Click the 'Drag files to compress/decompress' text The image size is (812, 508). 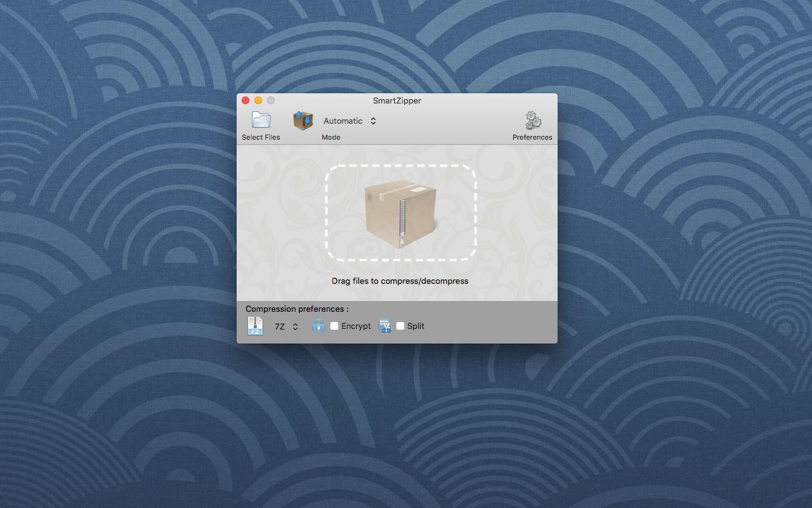click(400, 281)
